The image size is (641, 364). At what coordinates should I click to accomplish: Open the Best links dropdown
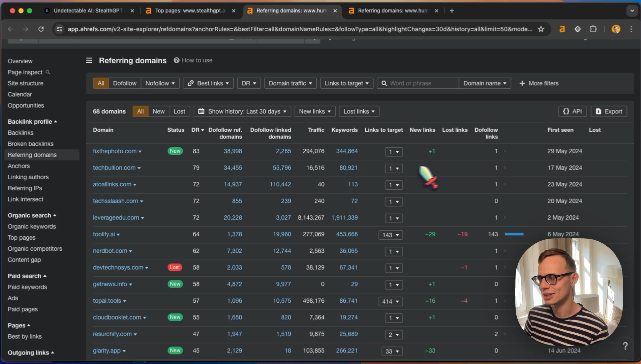(208, 83)
